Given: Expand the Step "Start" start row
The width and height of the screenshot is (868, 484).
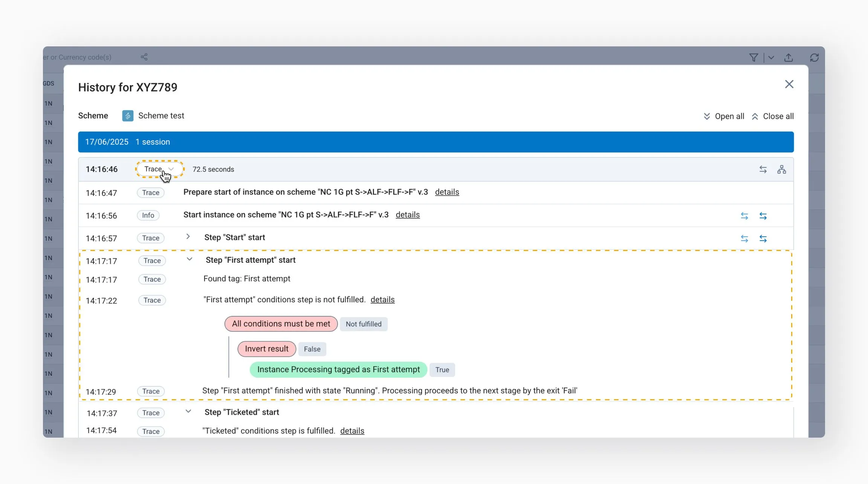Looking at the screenshot, I should point(188,237).
